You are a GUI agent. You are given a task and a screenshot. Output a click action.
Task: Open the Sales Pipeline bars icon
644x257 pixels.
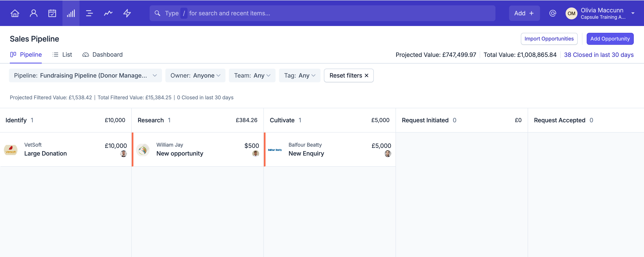coord(71,13)
